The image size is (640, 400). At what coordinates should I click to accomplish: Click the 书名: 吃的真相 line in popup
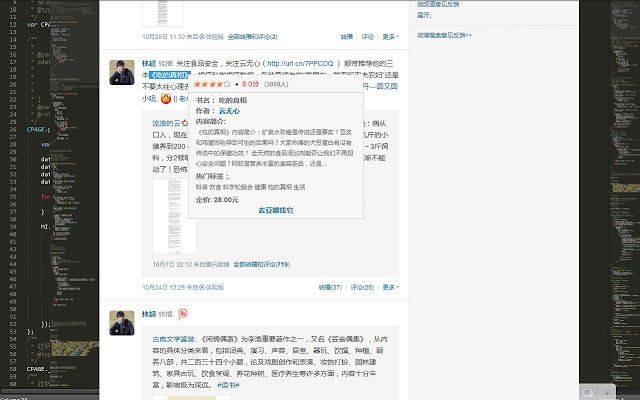(x=221, y=100)
